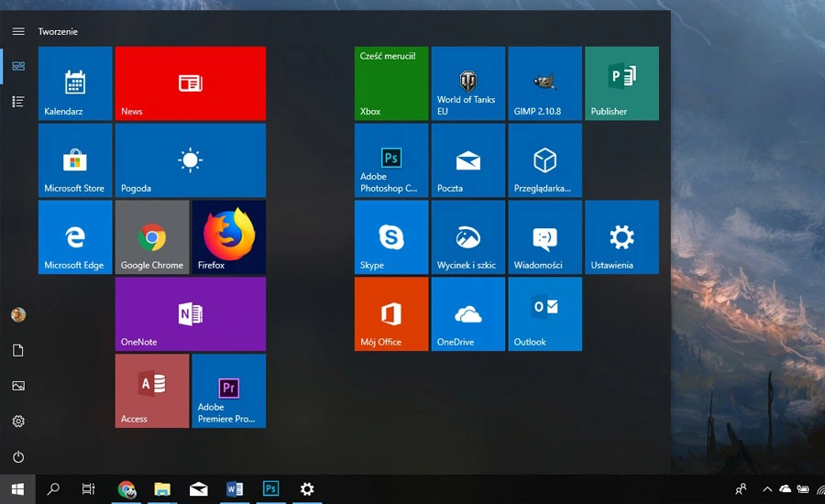
Task: Switch to all apps list view
Action: coord(18,102)
